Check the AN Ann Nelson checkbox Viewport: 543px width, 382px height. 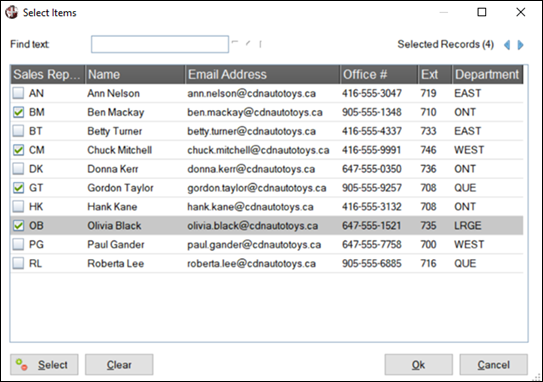pyautogui.click(x=18, y=93)
